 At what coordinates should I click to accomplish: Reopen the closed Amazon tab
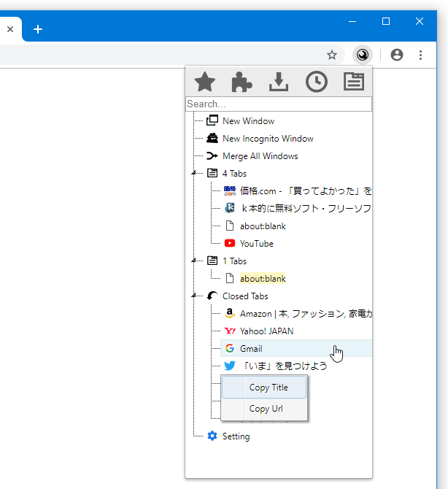tap(306, 313)
